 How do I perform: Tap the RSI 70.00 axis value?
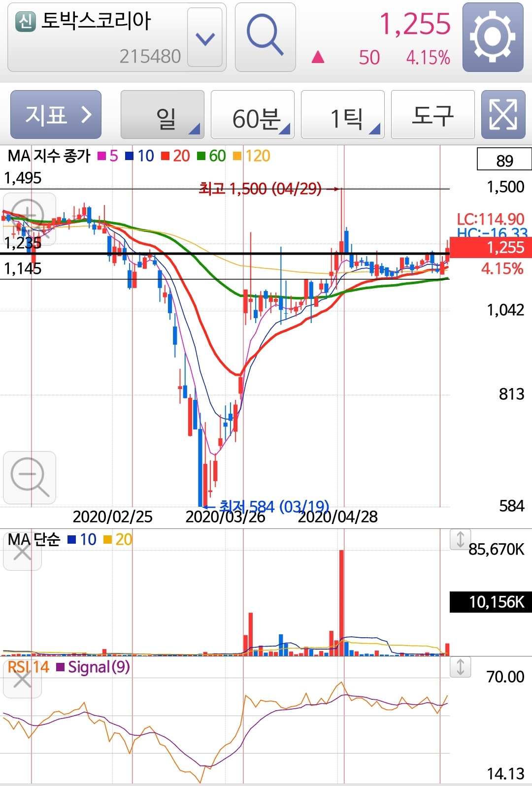(x=505, y=677)
